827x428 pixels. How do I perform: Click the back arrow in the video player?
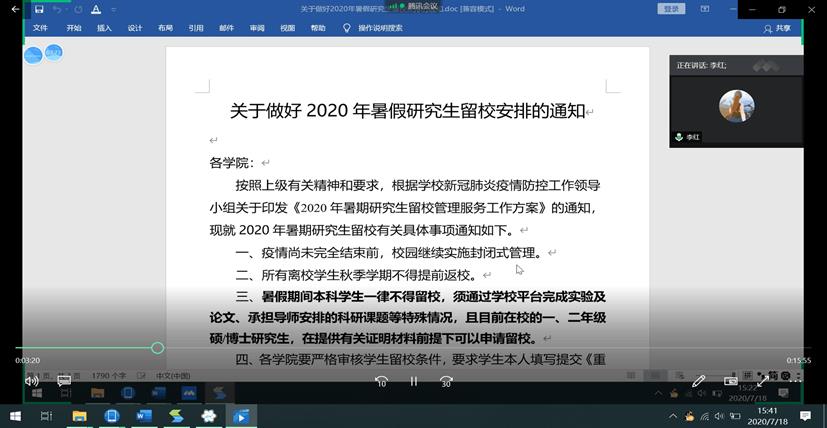click(14, 9)
